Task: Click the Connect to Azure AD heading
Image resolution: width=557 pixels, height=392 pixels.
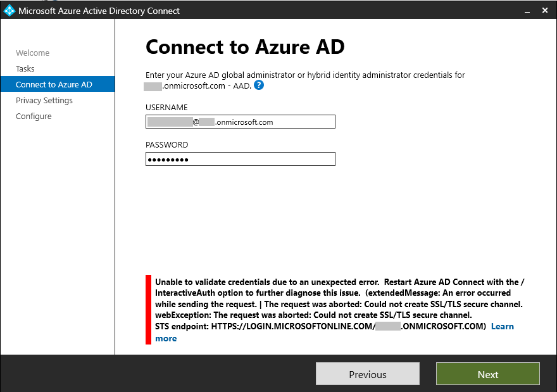Action: coord(245,47)
